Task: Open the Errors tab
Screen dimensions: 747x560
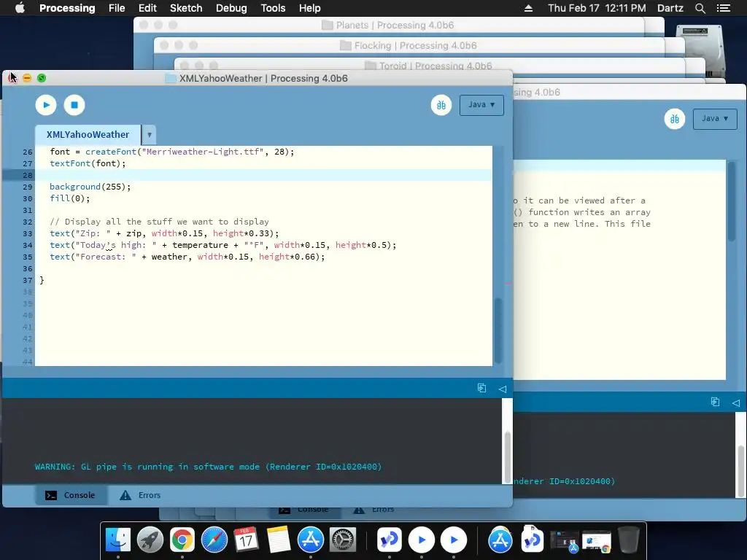Action: [140, 495]
